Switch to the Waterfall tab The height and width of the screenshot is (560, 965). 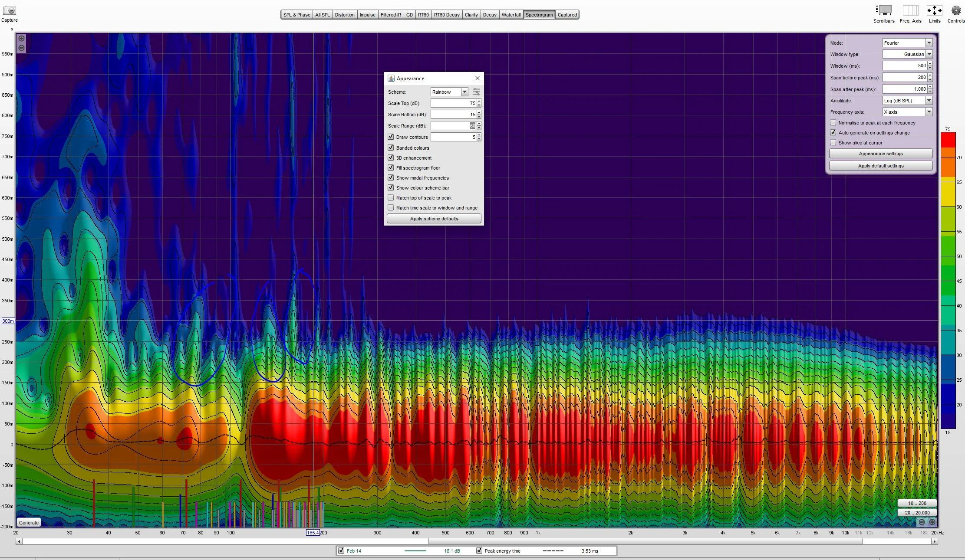point(511,15)
